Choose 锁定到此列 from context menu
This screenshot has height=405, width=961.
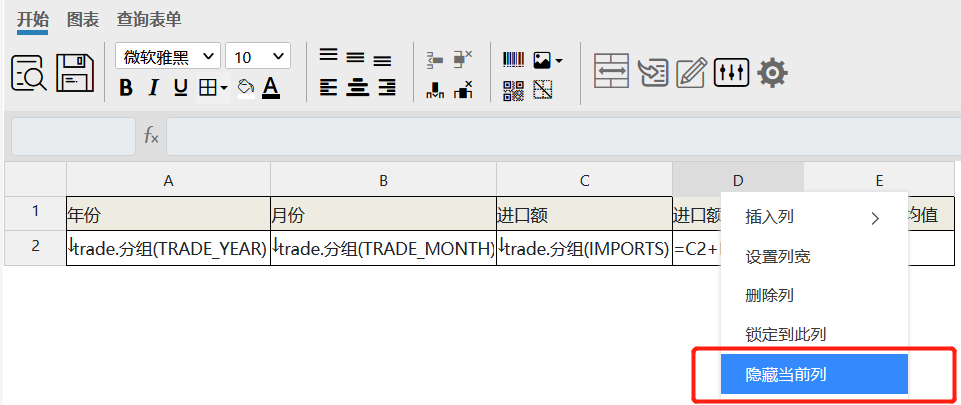[x=814, y=335]
